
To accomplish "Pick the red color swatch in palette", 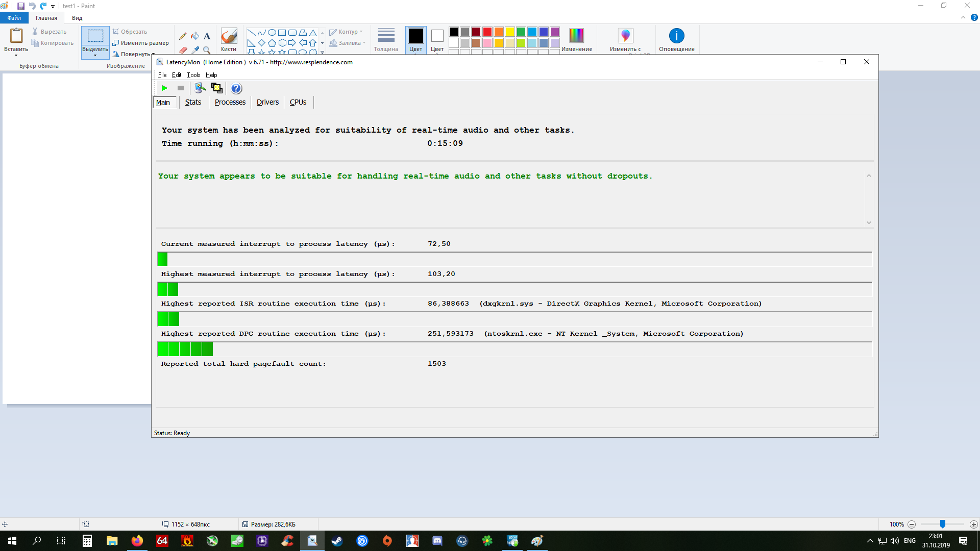I will [x=487, y=32].
